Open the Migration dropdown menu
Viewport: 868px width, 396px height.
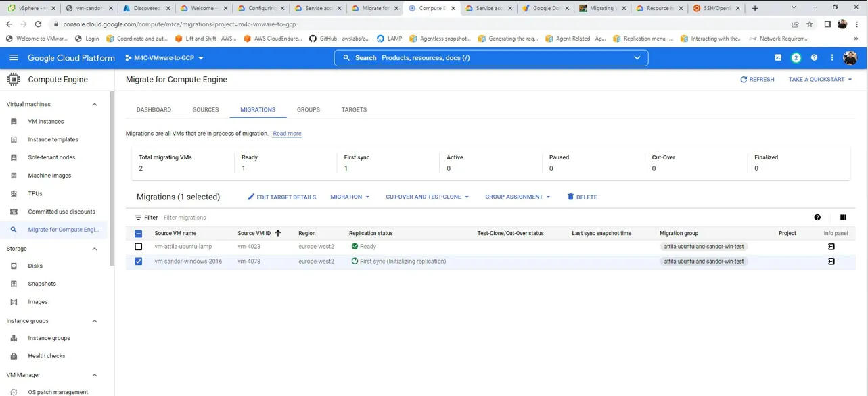pyautogui.click(x=350, y=197)
